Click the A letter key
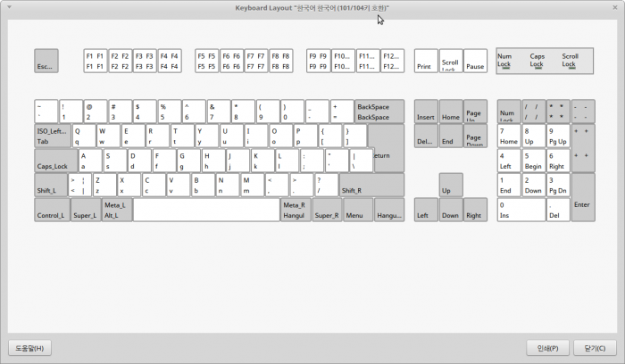Image resolution: width=625 pixels, height=364 pixels. pos(90,161)
